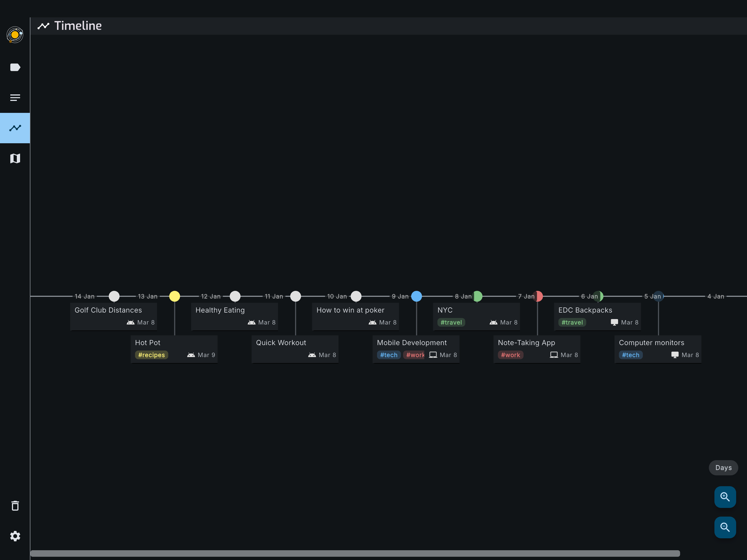Click the Android icon on Golf Club Distances
The width and height of the screenshot is (747, 560).
(131, 322)
